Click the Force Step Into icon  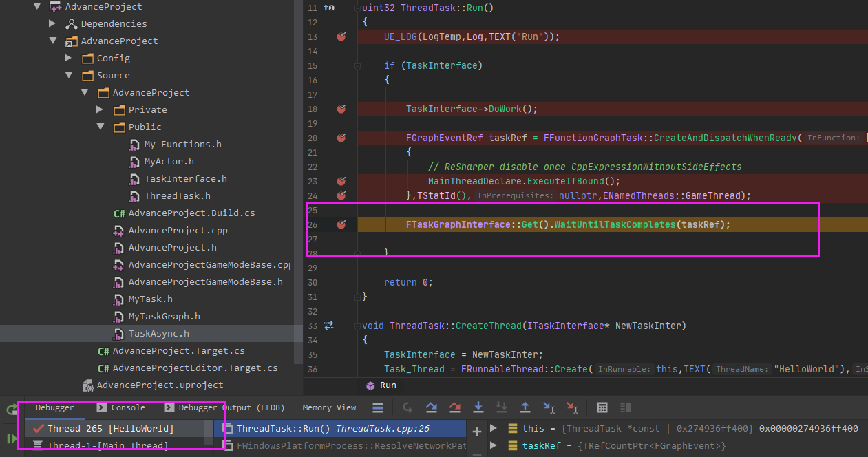(502, 407)
